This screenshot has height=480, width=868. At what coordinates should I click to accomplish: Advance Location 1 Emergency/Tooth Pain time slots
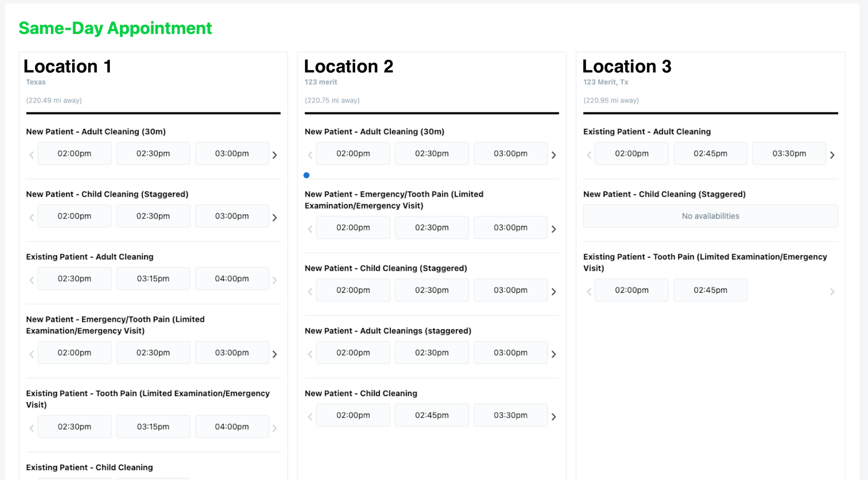click(275, 354)
